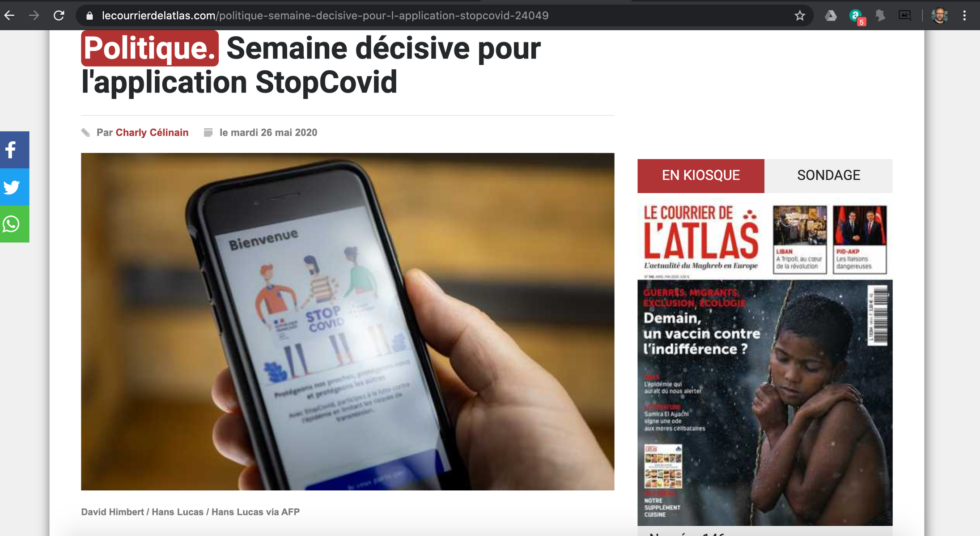Open Chrome three-dot menu
This screenshot has width=980, height=536.
pos(964,16)
